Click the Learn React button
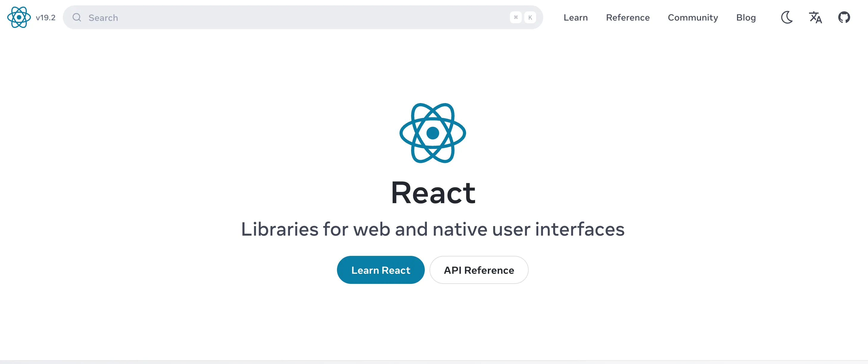Viewport: 868px width, 364px height. coord(381,270)
